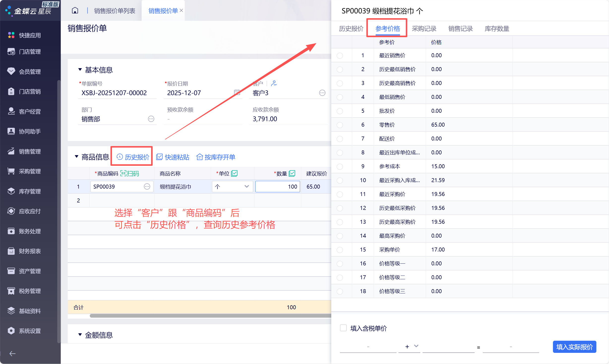Image resolution: width=609 pixels, height=364 pixels.
Task: Collapse the 基本信息 section
Action: click(x=80, y=70)
